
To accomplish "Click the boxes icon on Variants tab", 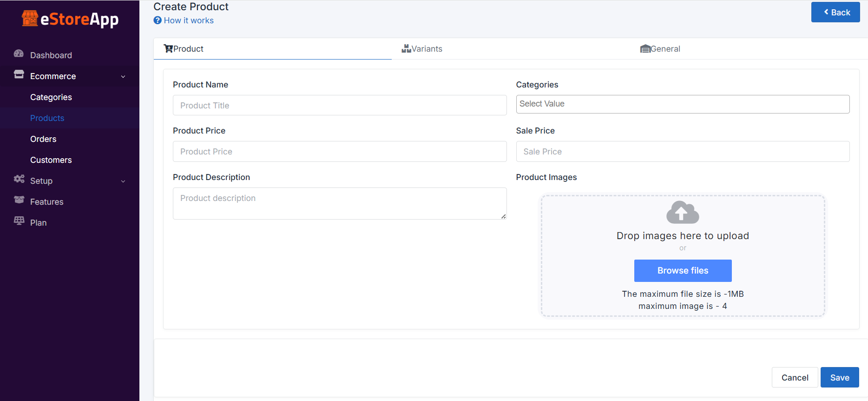I will [407, 48].
